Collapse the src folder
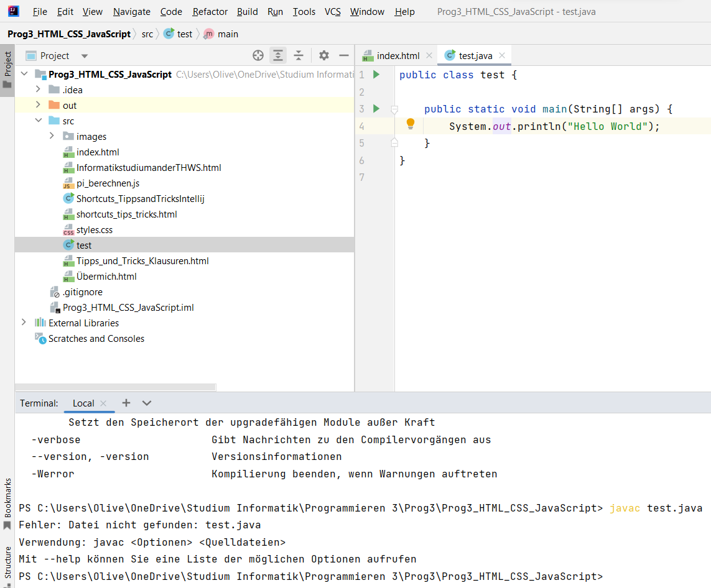Screen dimensions: 711x588 click(39, 121)
